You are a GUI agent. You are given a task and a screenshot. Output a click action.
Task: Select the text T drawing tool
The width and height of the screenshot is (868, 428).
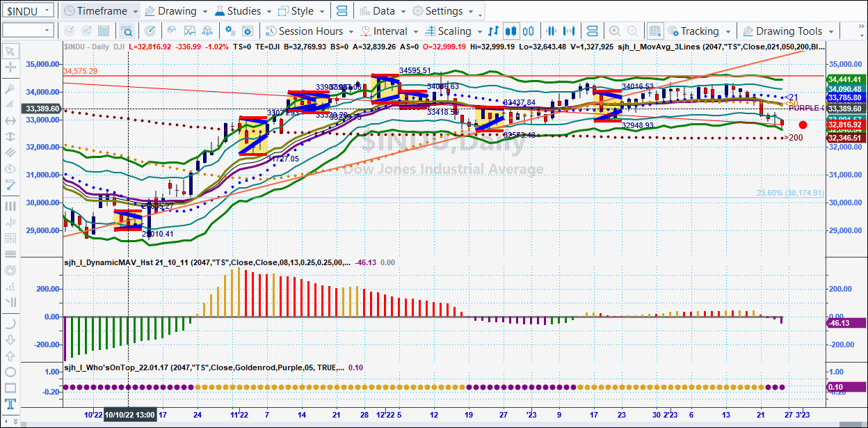click(10, 404)
